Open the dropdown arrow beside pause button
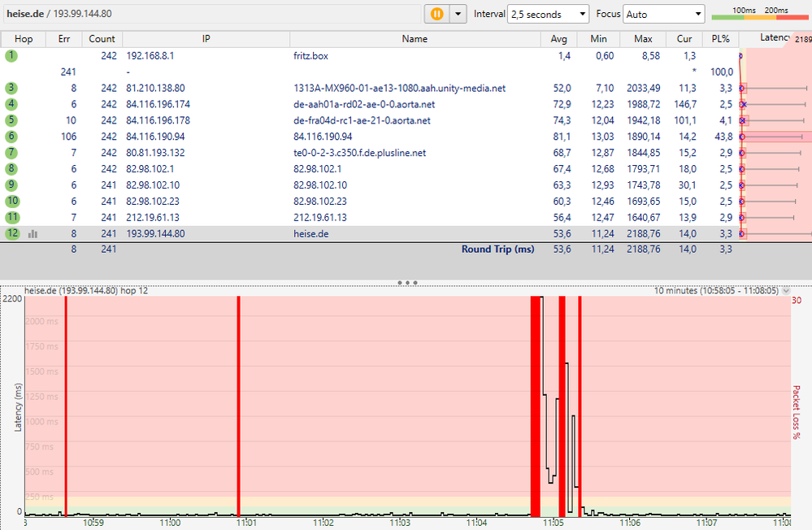The width and height of the screenshot is (812, 530). (458, 14)
